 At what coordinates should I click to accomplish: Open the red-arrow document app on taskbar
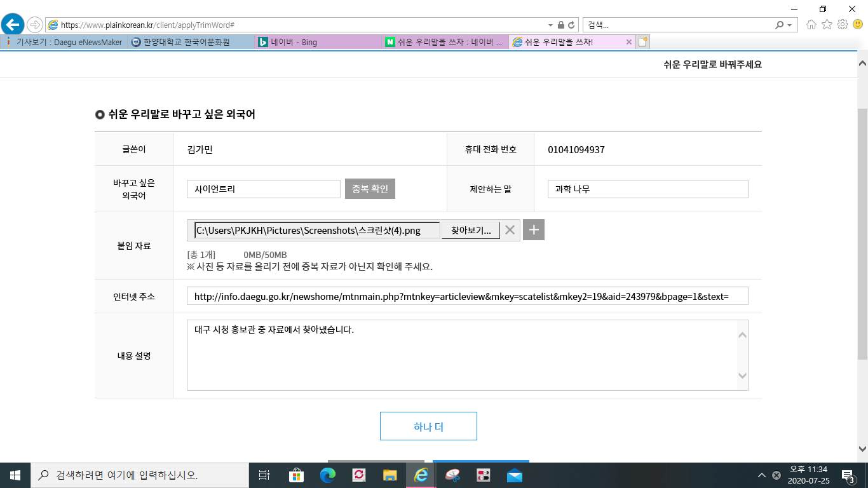(358, 475)
